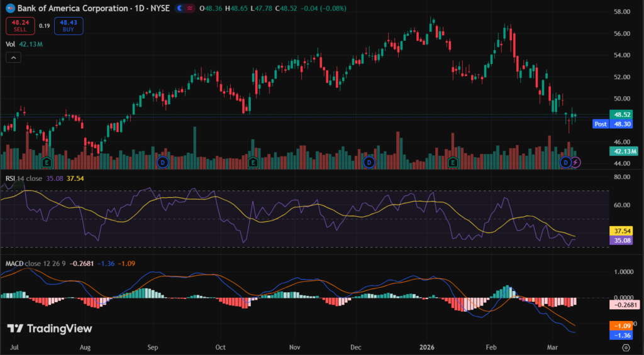Image resolution: width=644 pixels, height=355 pixels.
Task: Open chart settings hexagon icon at bottom right
Action: (x=626, y=346)
